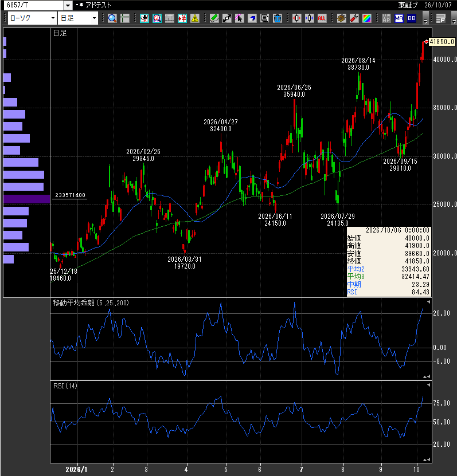Click the RSI 84.43 row in info box
457x476 pixels.
point(388,292)
